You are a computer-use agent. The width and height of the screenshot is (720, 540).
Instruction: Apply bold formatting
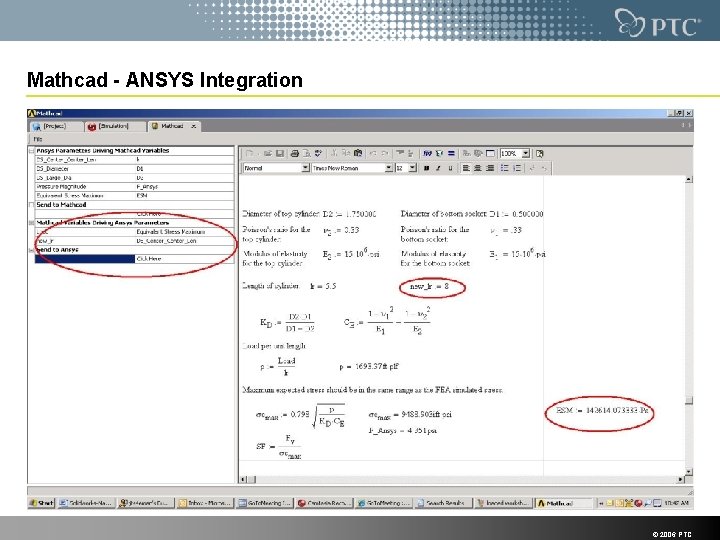pyautogui.click(x=427, y=168)
